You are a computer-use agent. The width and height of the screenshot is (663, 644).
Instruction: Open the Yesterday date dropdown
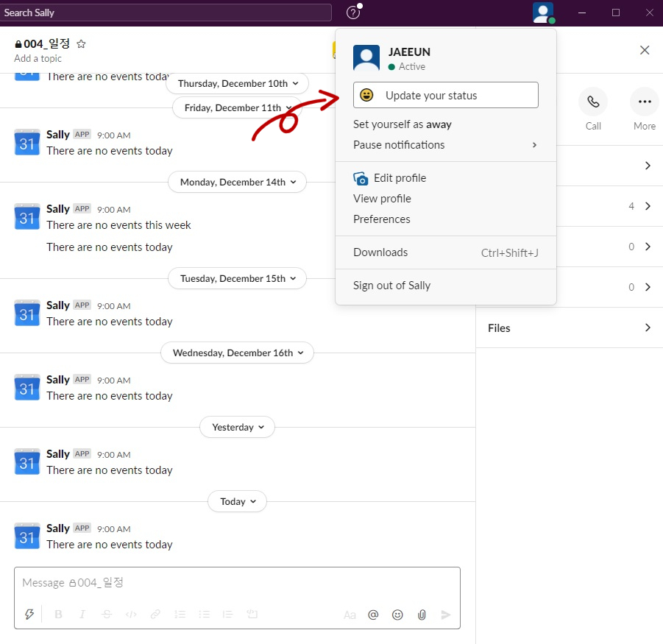click(x=237, y=427)
